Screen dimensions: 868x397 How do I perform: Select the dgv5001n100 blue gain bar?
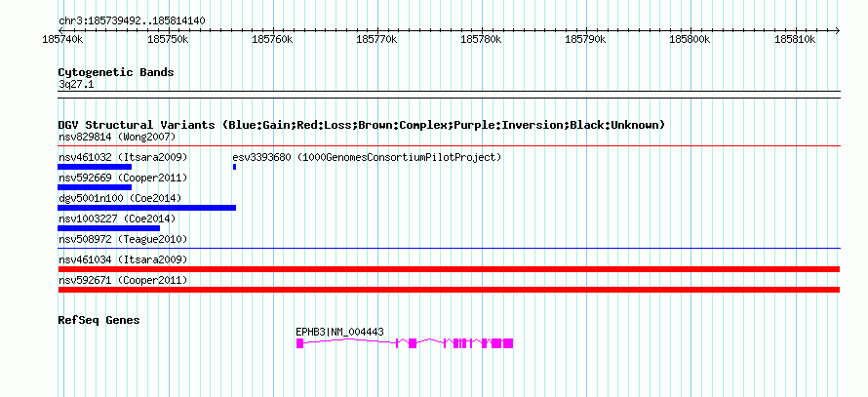point(146,208)
